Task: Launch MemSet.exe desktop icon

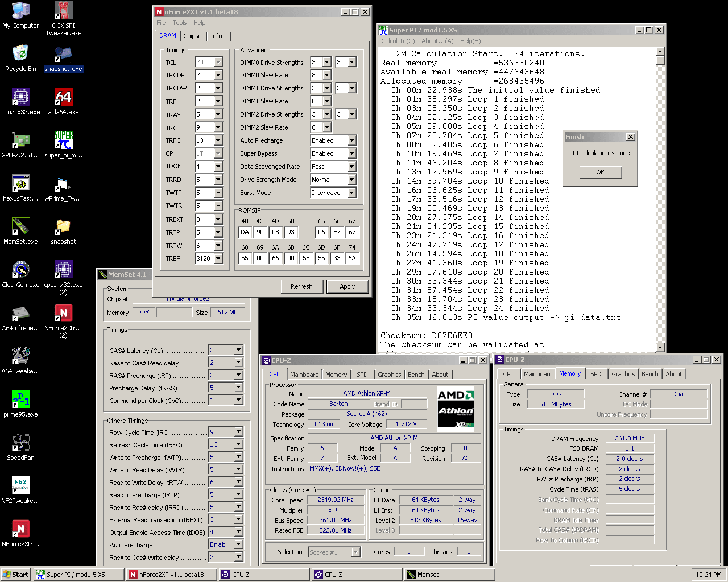Action: coord(20,227)
